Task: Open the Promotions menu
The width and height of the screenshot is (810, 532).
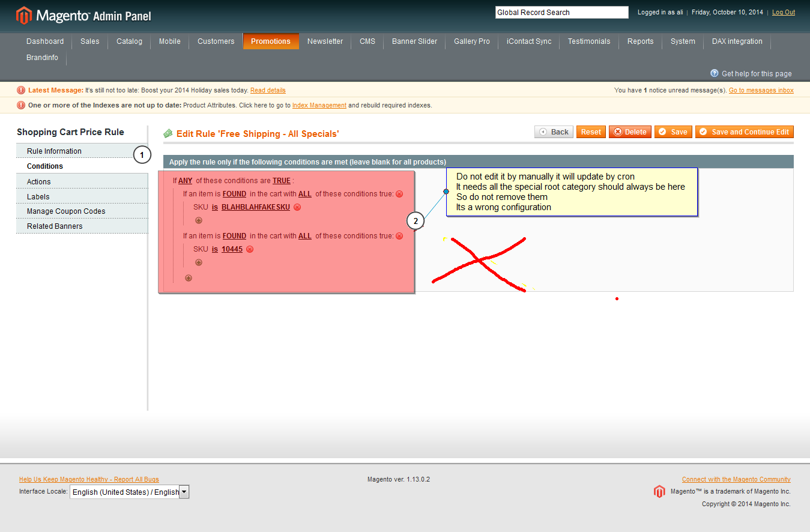Action: (x=271, y=41)
